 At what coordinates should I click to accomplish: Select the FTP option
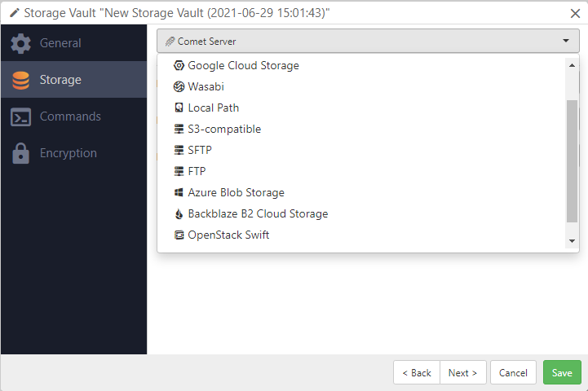pos(197,171)
